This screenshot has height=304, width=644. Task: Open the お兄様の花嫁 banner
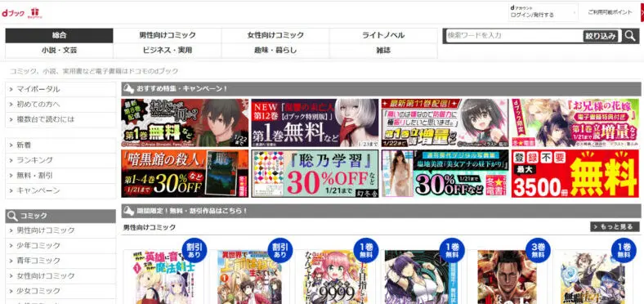pos(575,123)
